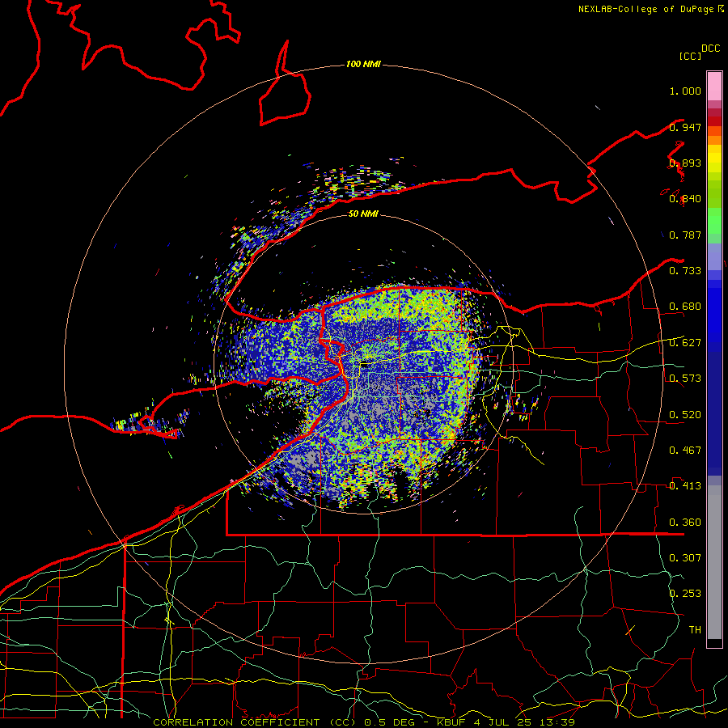Click the 50 NMI range ring label
This screenshot has height=728, width=728.
pyautogui.click(x=363, y=214)
